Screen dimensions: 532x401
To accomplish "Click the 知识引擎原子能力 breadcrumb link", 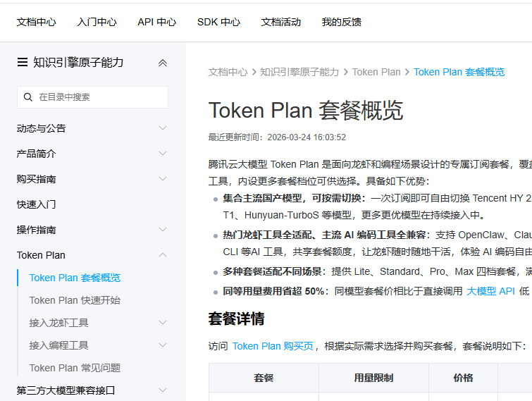I will pos(299,72).
